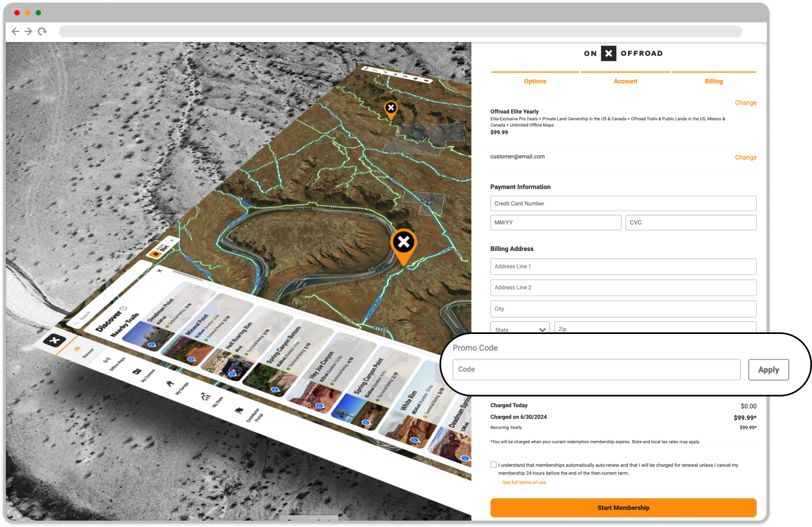
Task: Click the browser reload icon
Action: point(42,31)
